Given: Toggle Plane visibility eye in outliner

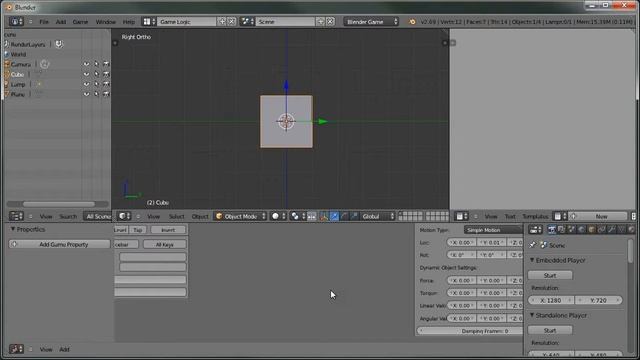Looking at the screenshot, I should click(86, 94).
